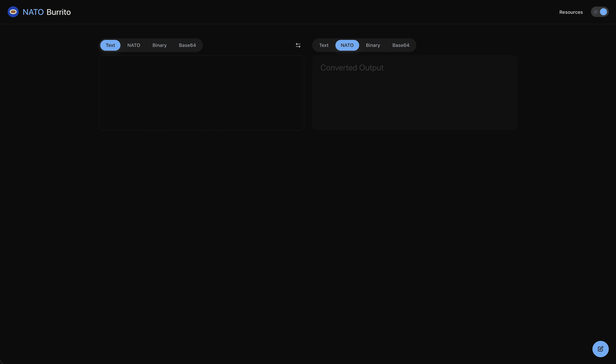This screenshot has width=616, height=364.
Task: Click the blue NATO word in header
Action: 33,12
